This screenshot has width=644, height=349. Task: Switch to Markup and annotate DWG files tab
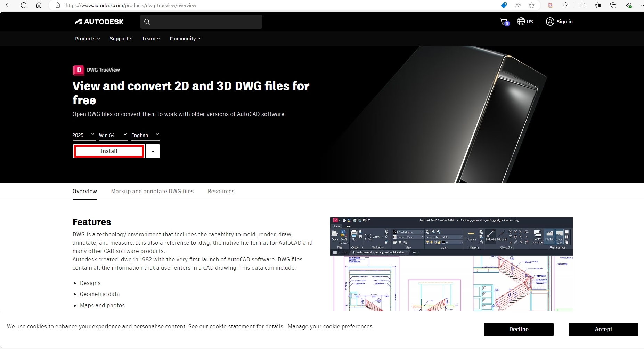click(152, 191)
